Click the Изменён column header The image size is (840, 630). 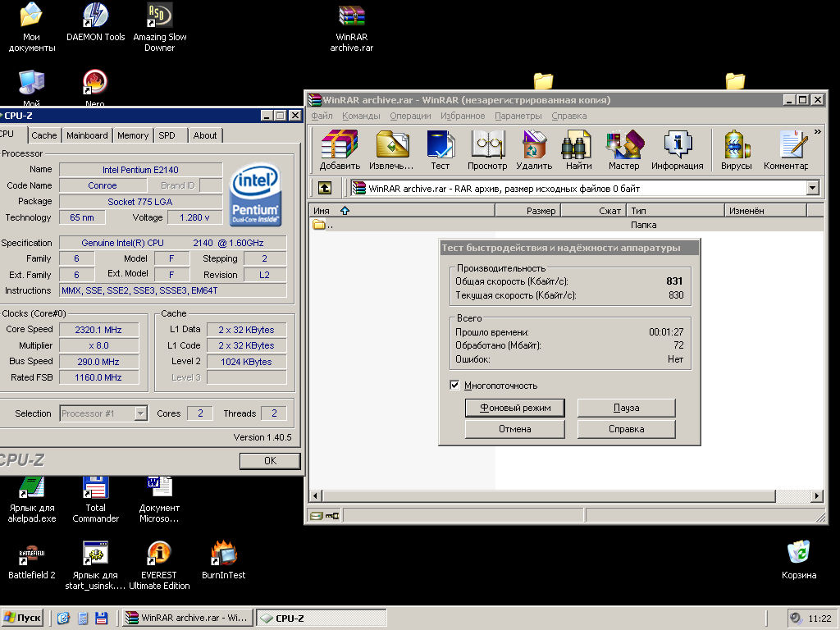point(765,211)
